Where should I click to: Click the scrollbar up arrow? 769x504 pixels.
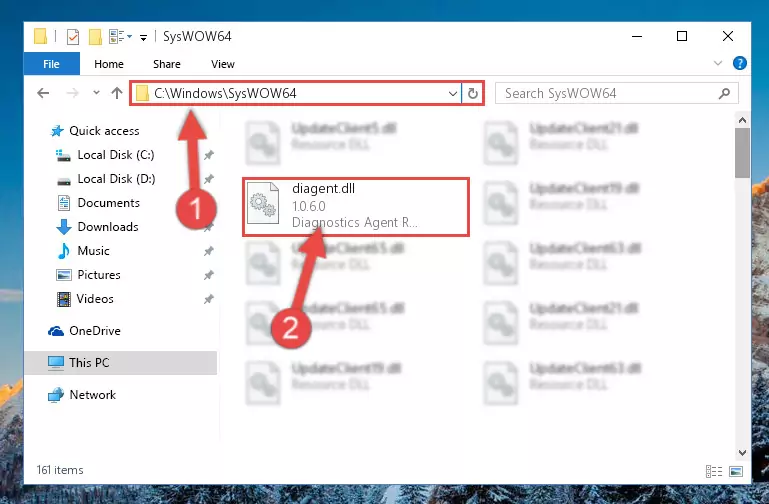742,120
